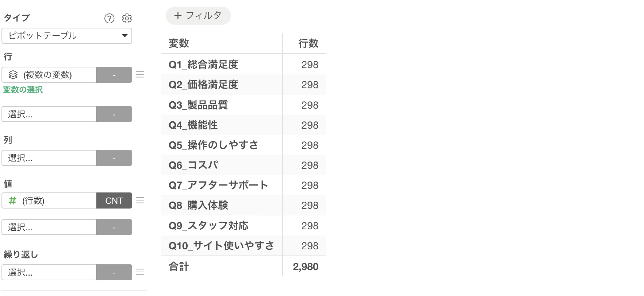The image size is (644, 296).
Task: Open the CNT aggregation function dropdown
Action: [x=114, y=200]
